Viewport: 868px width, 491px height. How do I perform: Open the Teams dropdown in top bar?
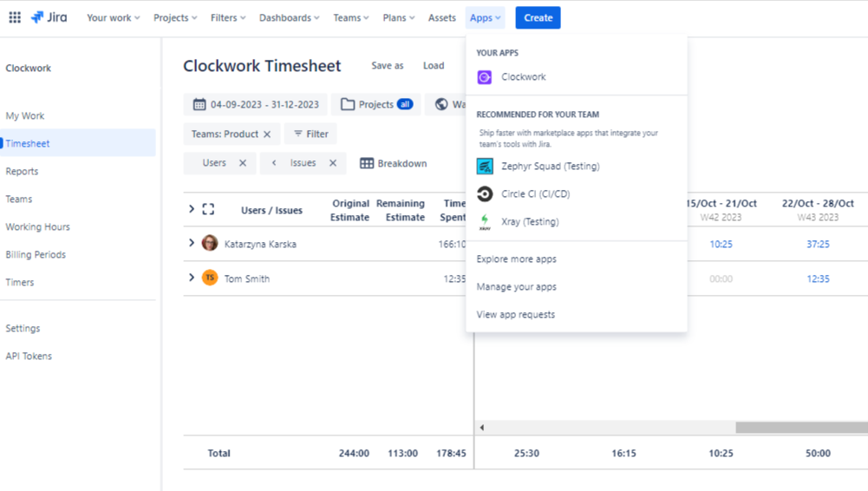pyautogui.click(x=351, y=17)
